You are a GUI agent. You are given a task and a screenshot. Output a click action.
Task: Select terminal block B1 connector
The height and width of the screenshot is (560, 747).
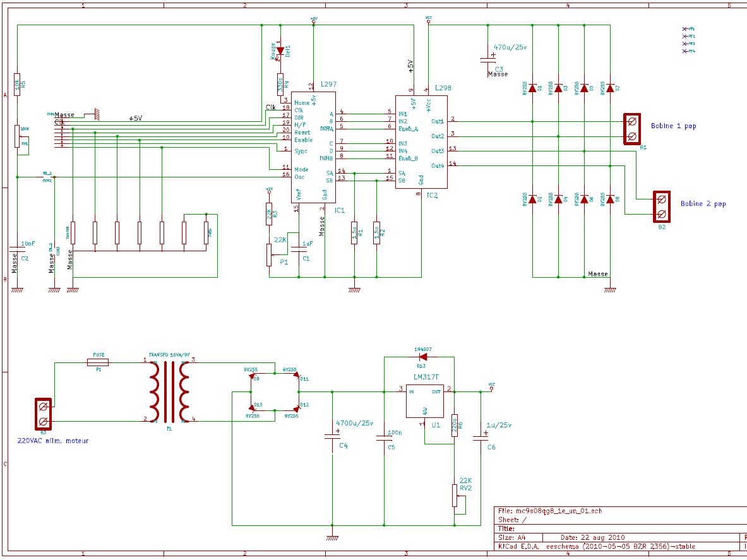click(x=632, y=129)
